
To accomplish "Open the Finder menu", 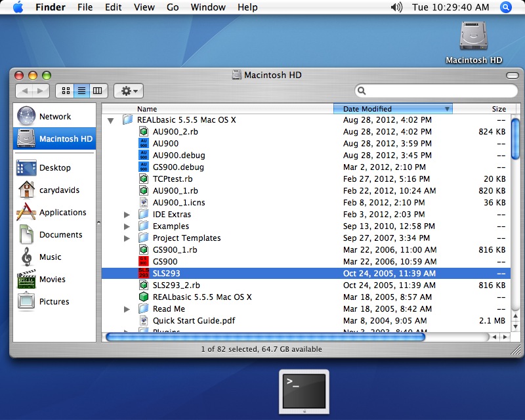I will (x=51, y=7).
